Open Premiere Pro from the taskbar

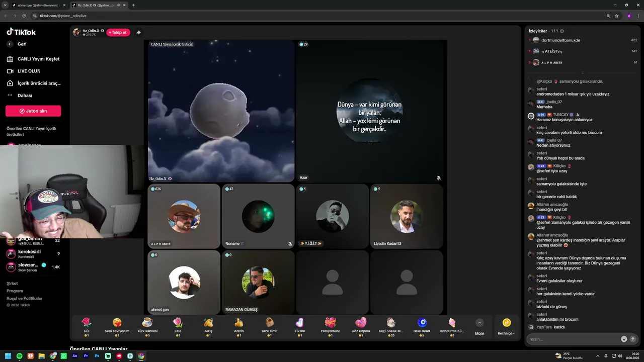(x=86, y=356)
